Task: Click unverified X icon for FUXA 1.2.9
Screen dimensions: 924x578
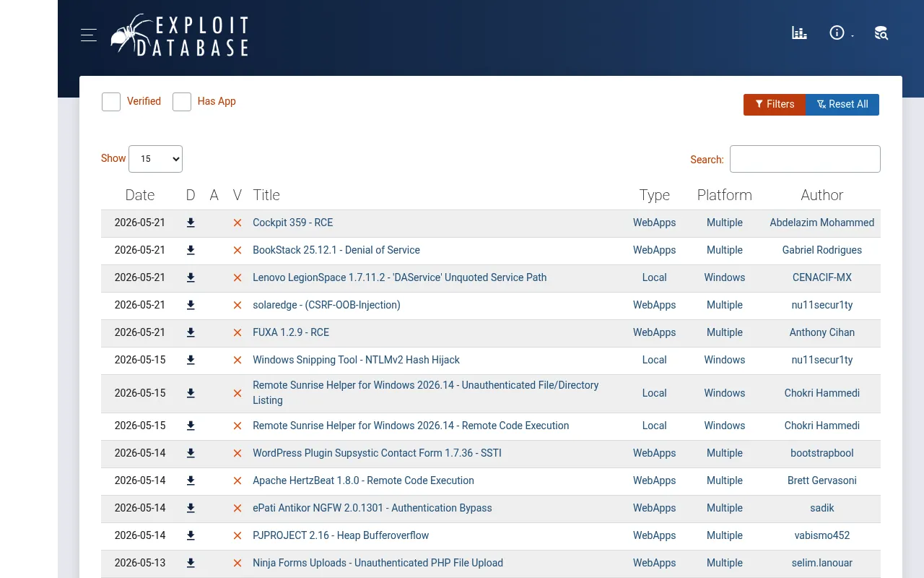Action: (237, 333)
